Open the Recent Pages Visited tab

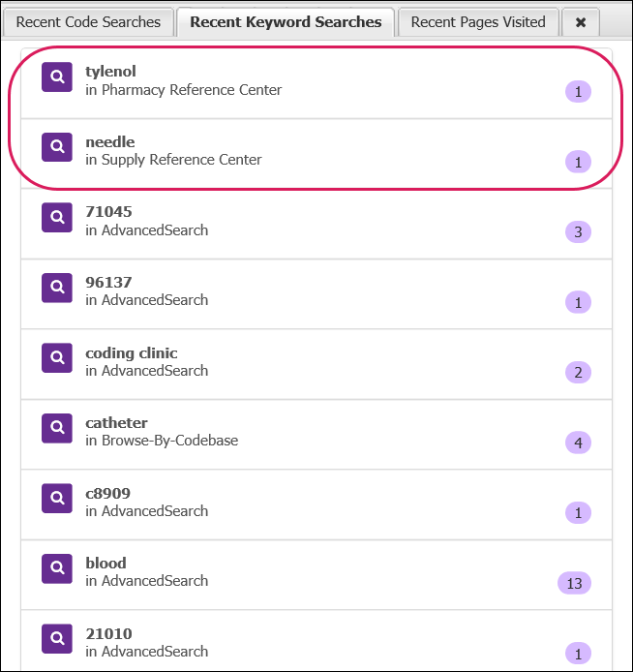point(478,22)
